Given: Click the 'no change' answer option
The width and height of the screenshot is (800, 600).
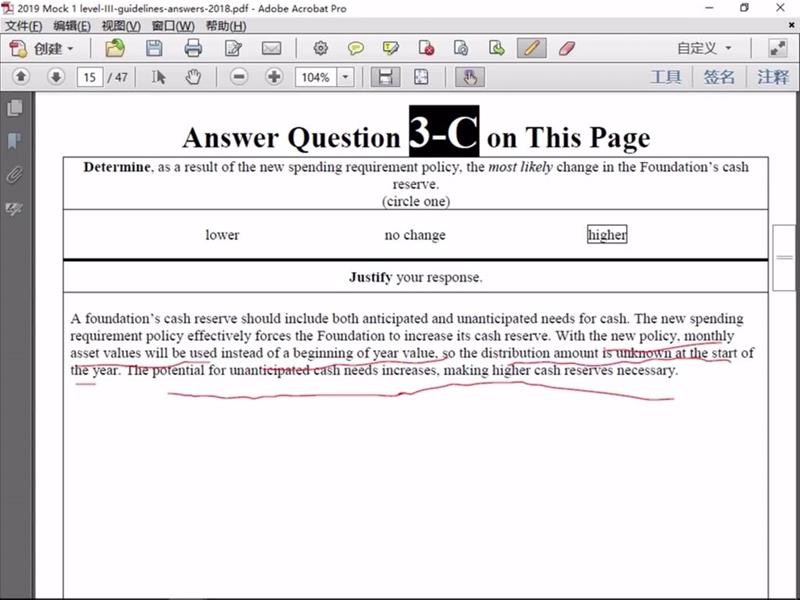Looking at the screenshot, I should coord(415,235).
